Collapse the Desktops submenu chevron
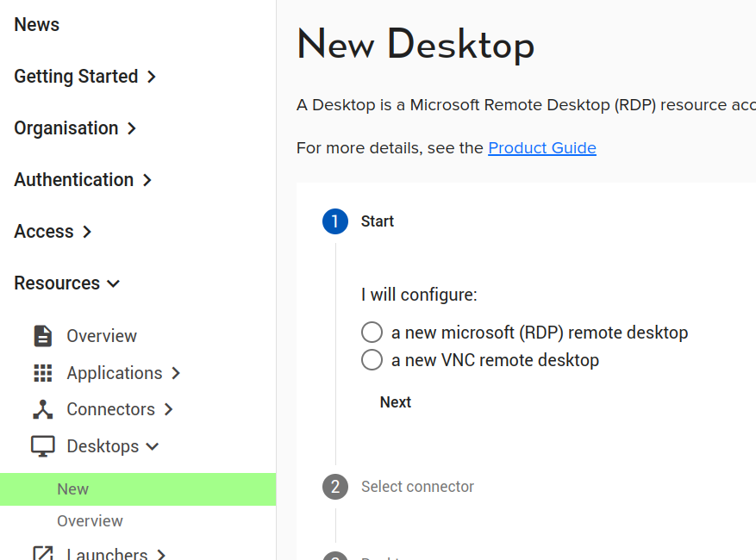This screenshot has width=756, height=560. [153, 446]
